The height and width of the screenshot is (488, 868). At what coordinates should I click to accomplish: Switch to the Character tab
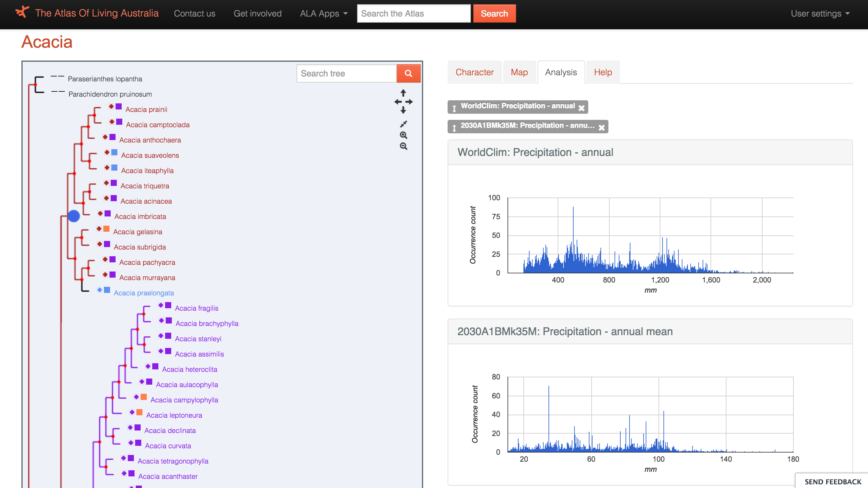click(x=474, y=72)
